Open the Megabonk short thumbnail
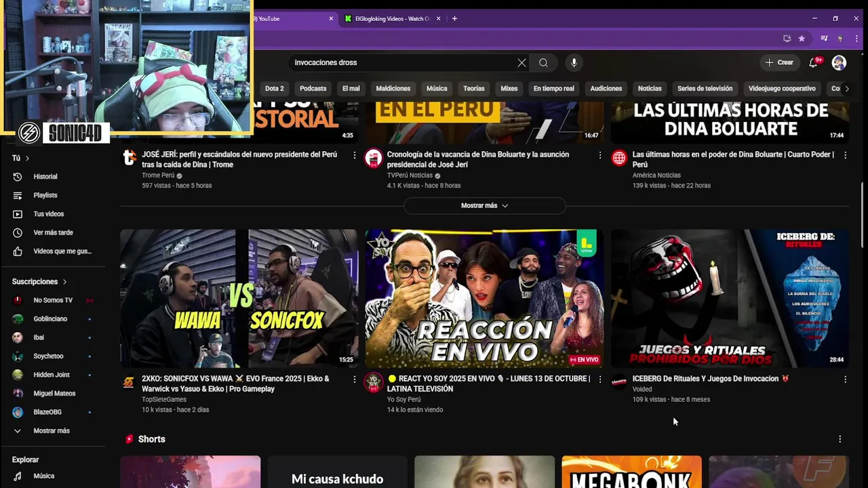 click(x=631, y=472)
